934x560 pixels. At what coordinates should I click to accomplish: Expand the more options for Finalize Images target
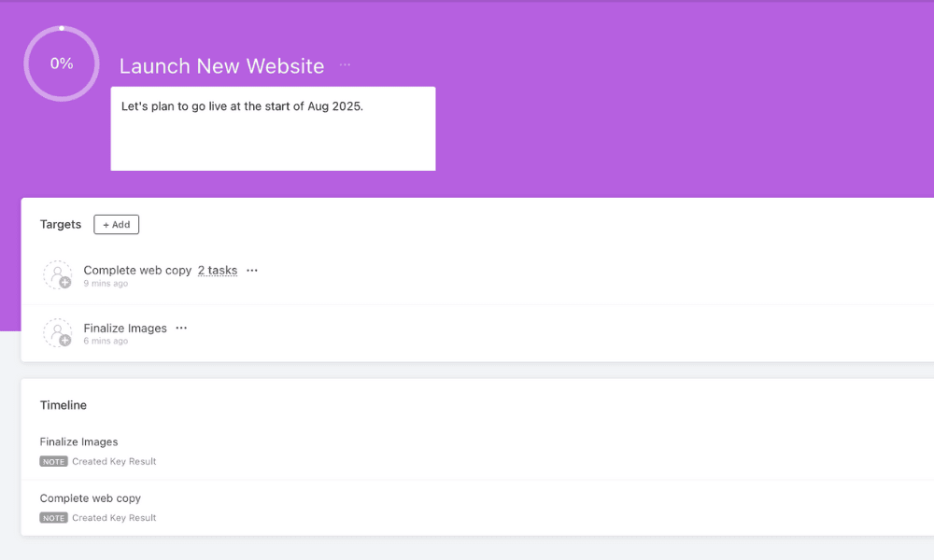point(181,329)
